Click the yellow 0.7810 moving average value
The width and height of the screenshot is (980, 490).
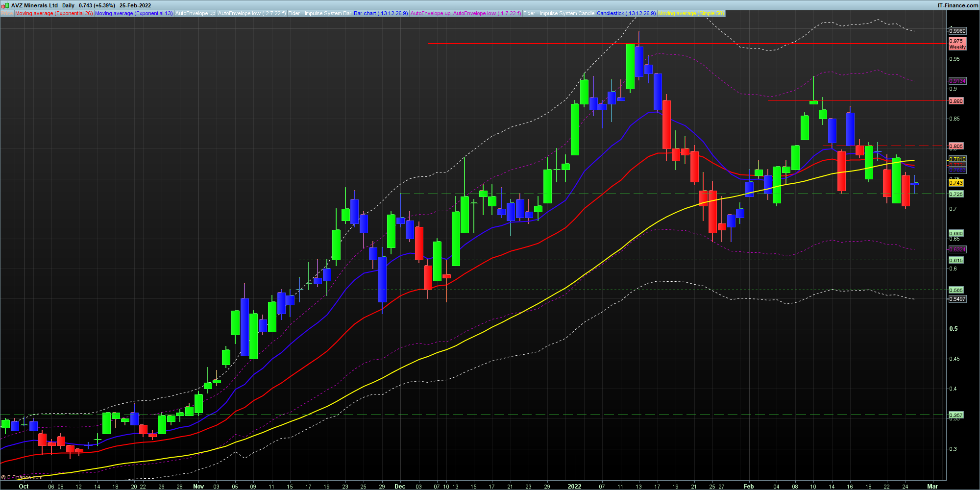point(957,159)
